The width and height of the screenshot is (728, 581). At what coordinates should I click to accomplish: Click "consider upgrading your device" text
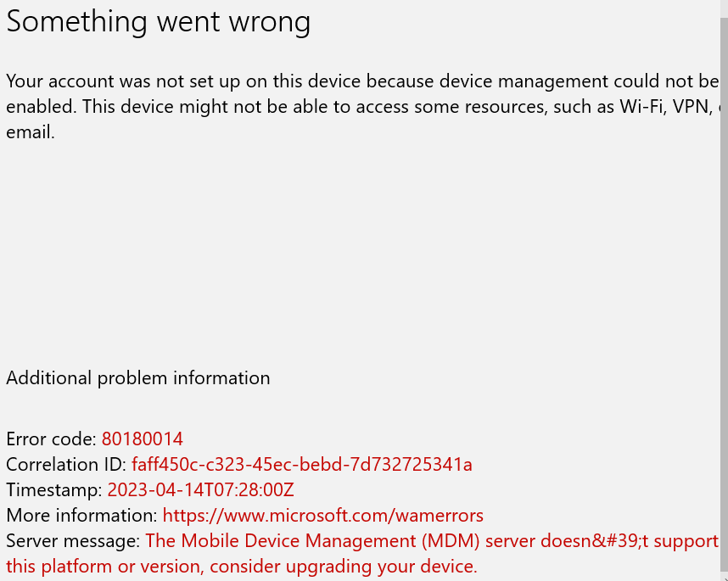tap(344, 567)
